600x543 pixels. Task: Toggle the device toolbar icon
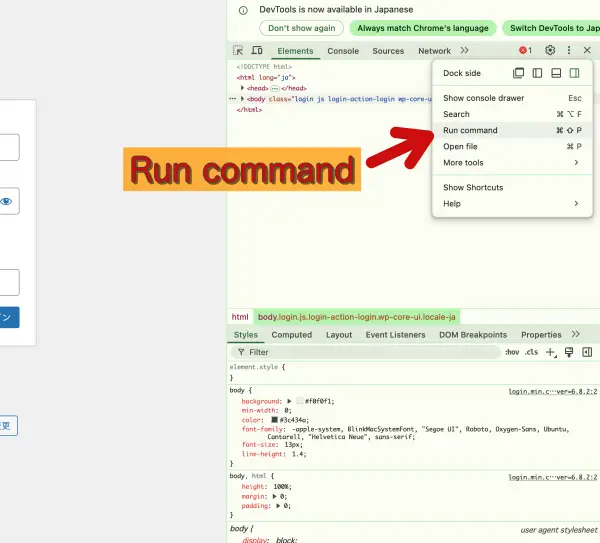pyautogui.click(x=256, y=51)
